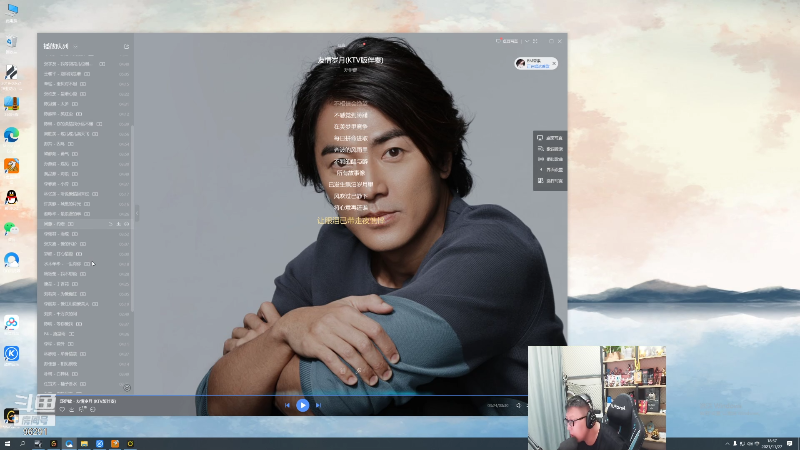The image size is (800, 450).
Task: Click the share icon next to download in bottom bar
Action: (82, 409)
